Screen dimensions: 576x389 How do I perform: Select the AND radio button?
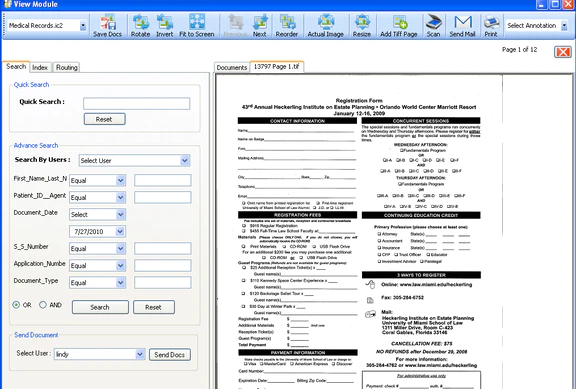point(43,305)
